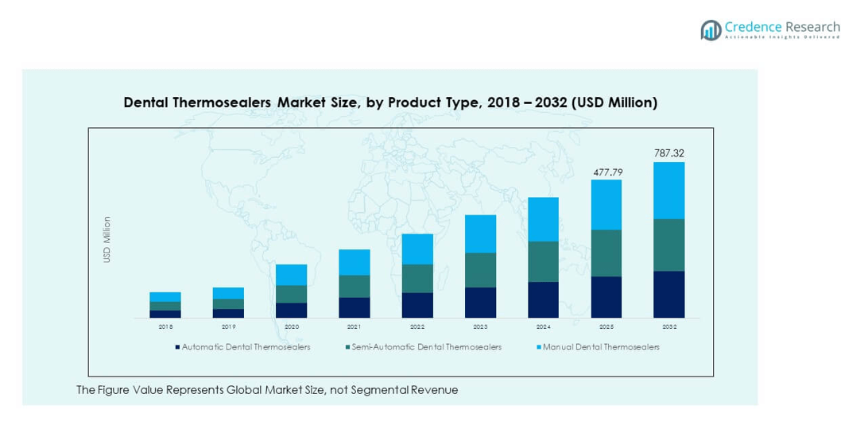Select the Automatic Dental Thermosealers legend label
This screenshot has height=425, width=868.
246,347
